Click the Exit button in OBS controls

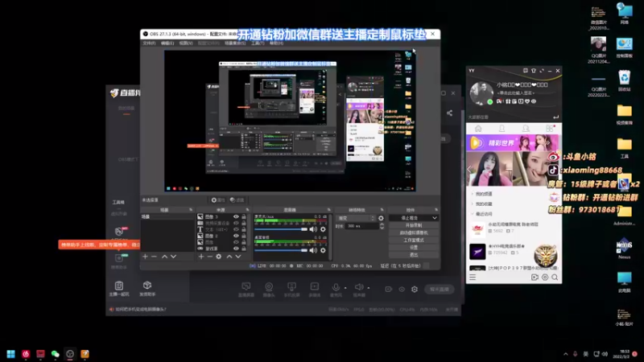[414, 255]
